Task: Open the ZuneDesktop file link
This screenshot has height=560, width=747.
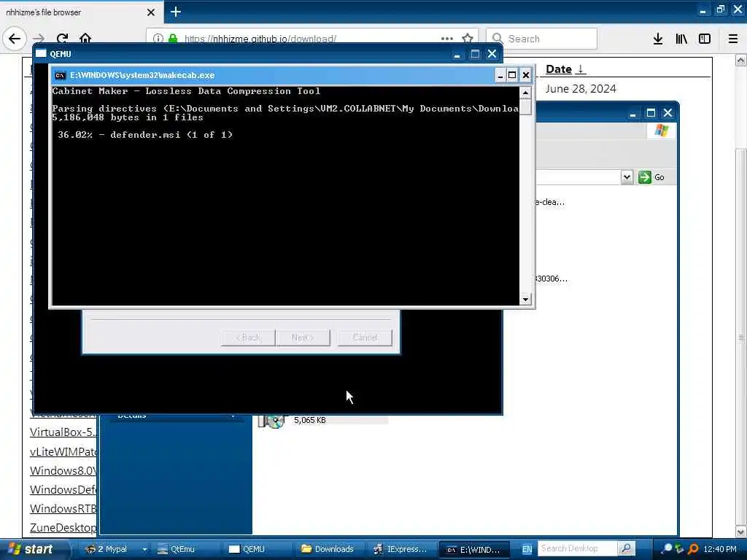Action: pos(63,528)
